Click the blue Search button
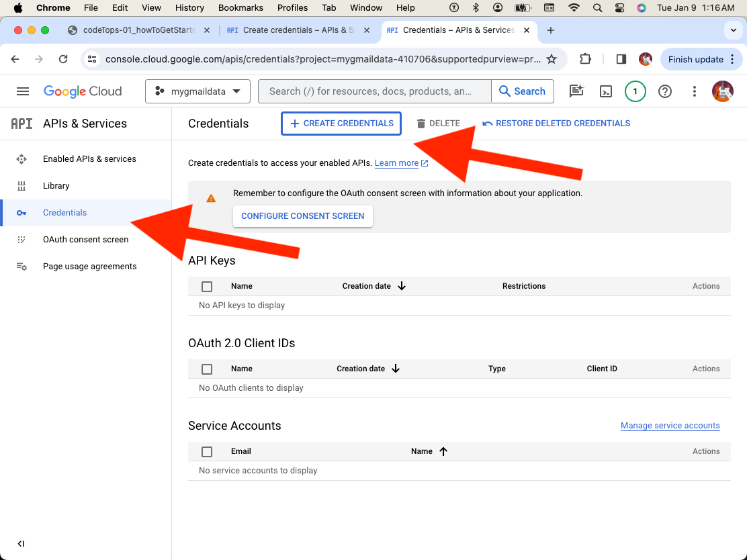The image size is (747, 560). click(x=522, y=91)
